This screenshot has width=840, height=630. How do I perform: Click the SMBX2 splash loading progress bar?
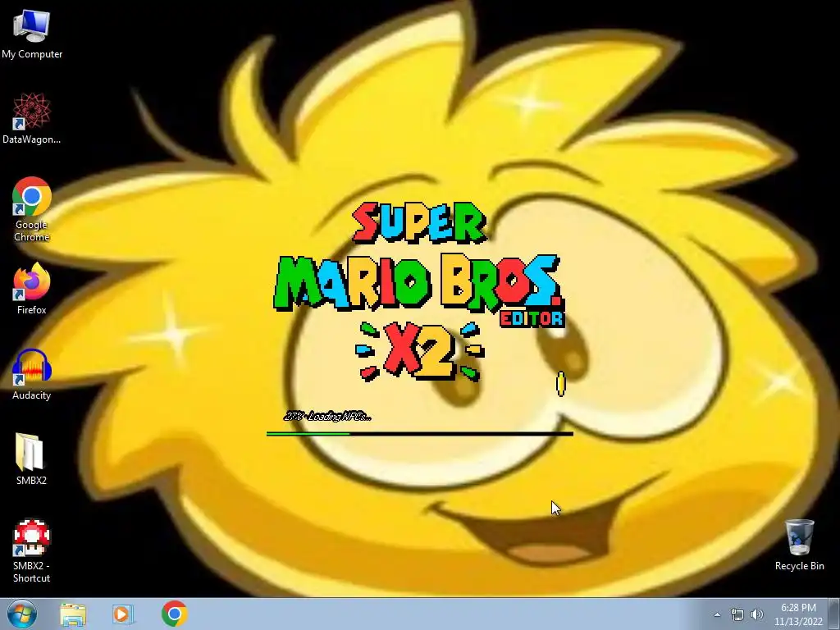pyautogui.click(x=419, y=433)
